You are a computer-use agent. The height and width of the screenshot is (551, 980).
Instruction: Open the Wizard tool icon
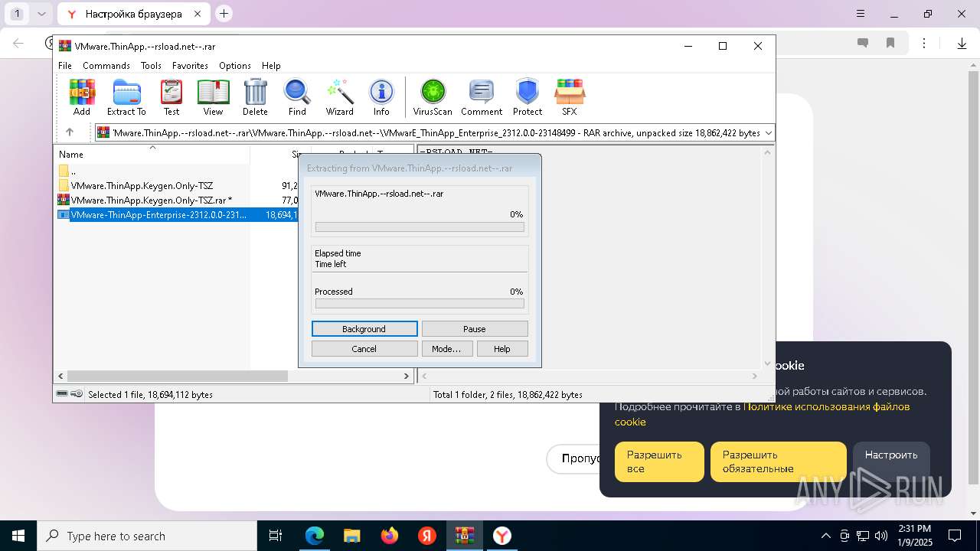(x=339, y=97)
